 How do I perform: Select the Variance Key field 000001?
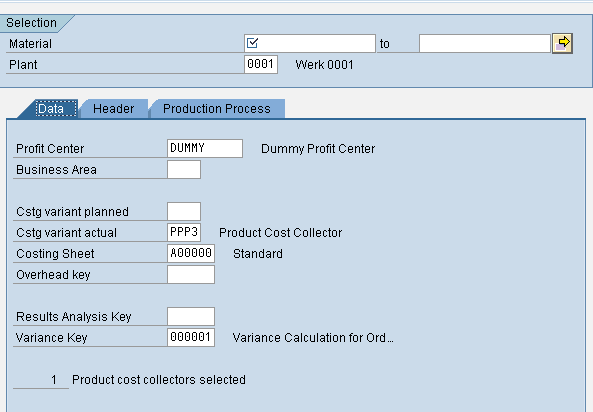point(191,337)
